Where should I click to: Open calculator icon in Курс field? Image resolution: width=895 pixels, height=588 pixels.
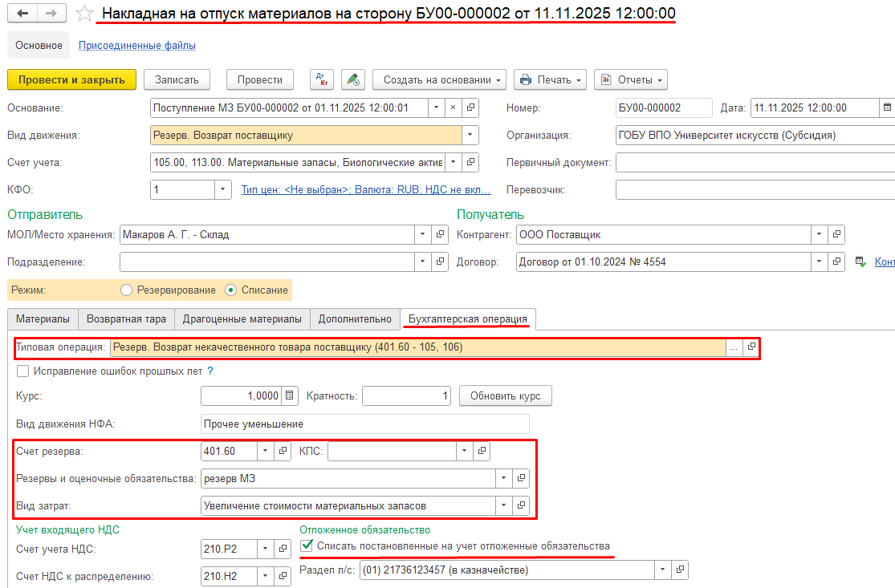tap(291, 395)
